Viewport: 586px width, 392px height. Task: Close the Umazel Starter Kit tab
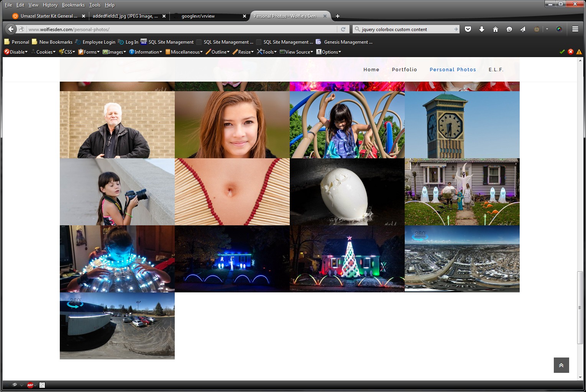click(84, 16)
